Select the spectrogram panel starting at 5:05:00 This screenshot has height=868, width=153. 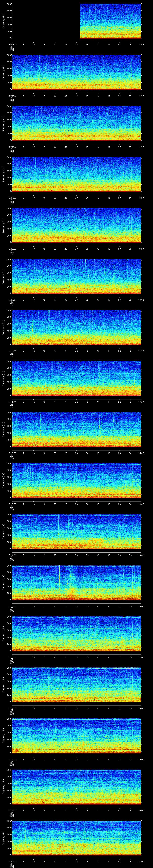77,72
